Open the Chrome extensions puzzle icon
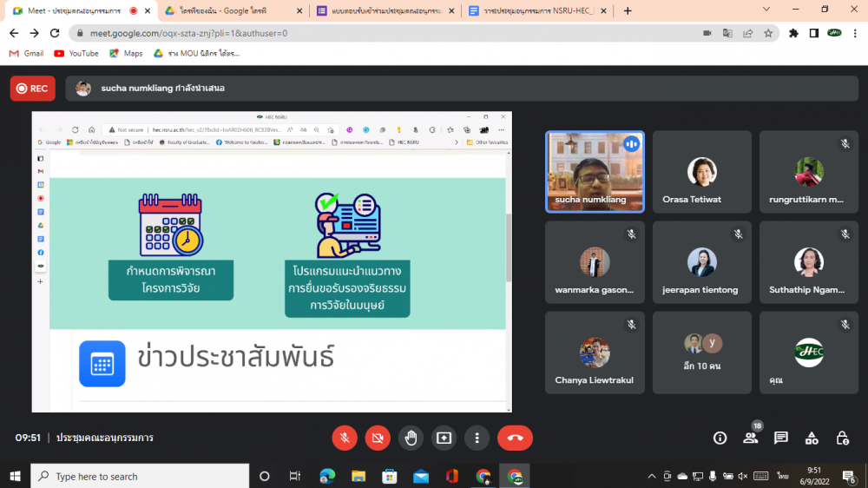 click(793, 33)
